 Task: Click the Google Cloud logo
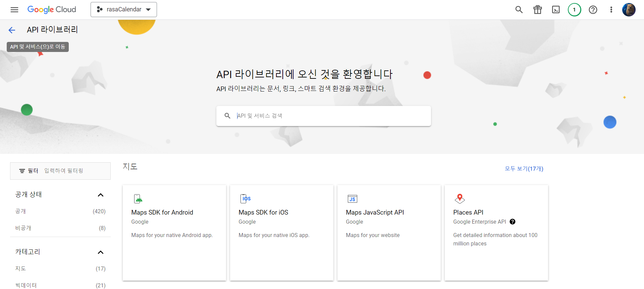[x=52, y=9]
